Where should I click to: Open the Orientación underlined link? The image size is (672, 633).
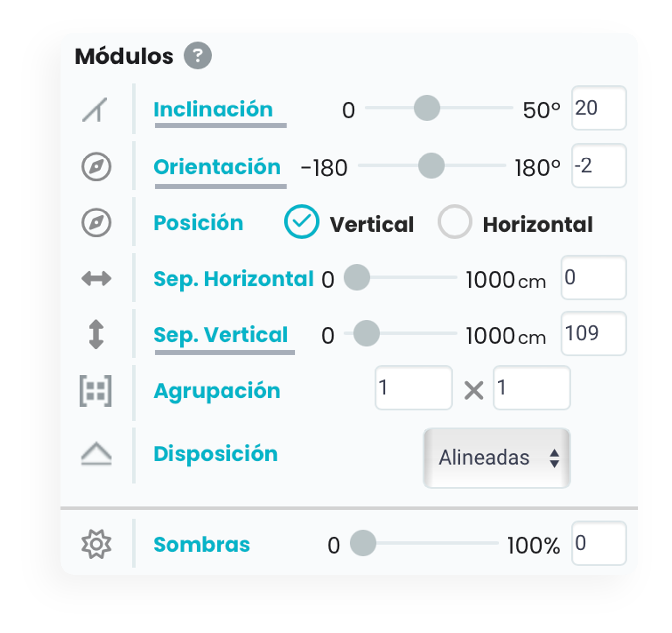point(217,167)
